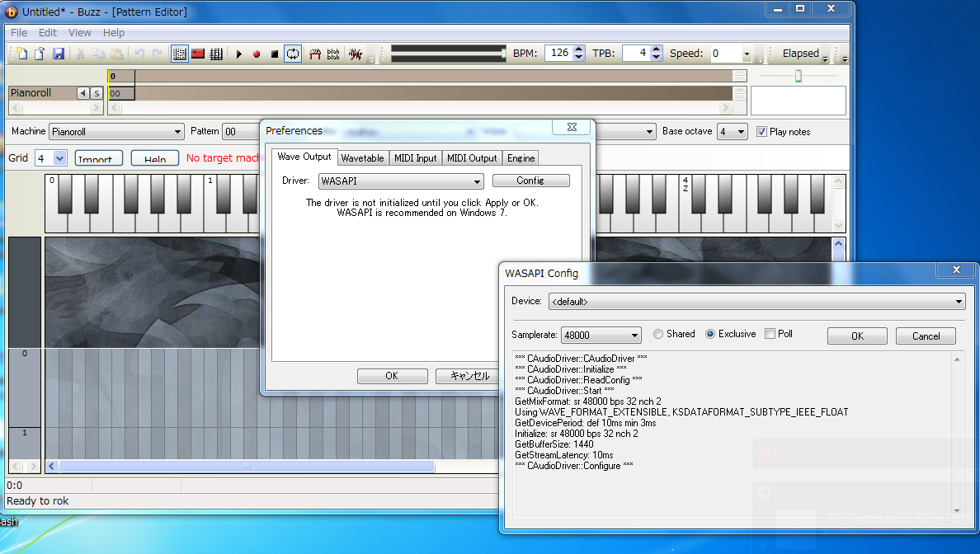Switch to the Wavetable tab
The width and height of the screenshot is (980, 554).
[x=362, y=158]
